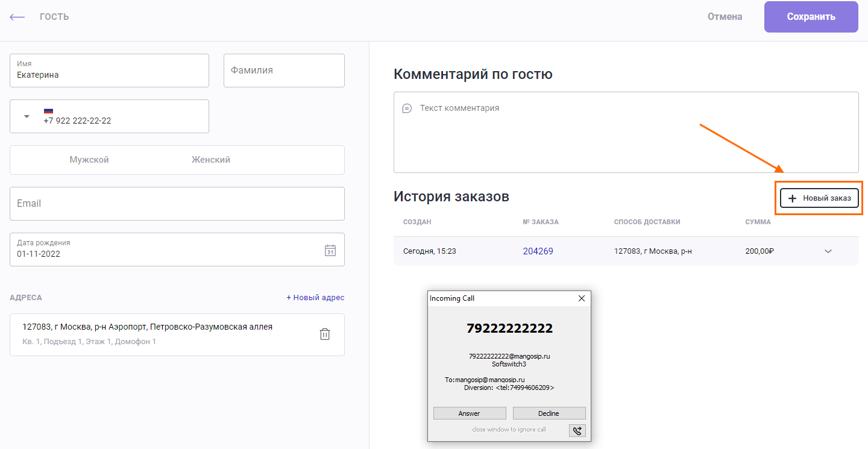The height and width of the screenshot is (449, 868).
Task: Click the call transfer icon in Incoming Call
Action: pyautogui.click(x=577, y=430)
